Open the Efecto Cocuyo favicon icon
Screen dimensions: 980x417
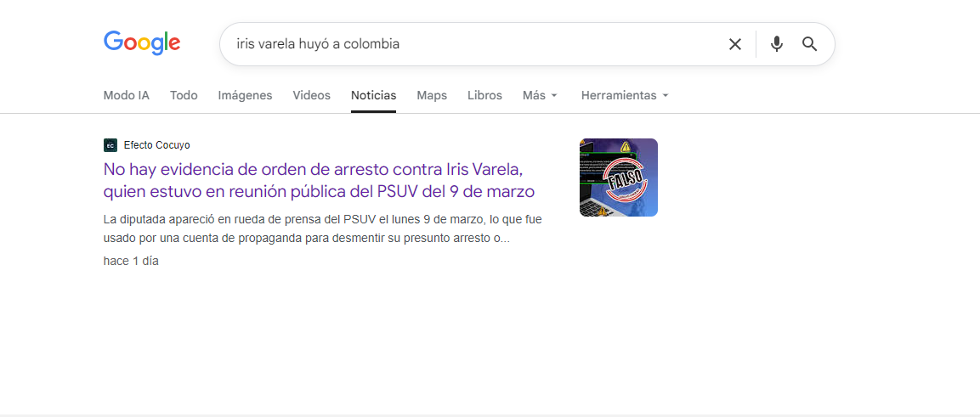[110, 145]
